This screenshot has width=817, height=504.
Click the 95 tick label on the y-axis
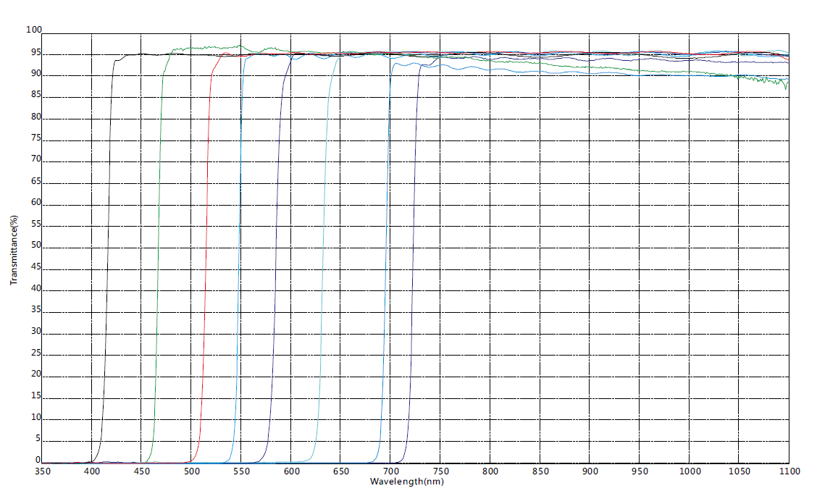[35, 54]
